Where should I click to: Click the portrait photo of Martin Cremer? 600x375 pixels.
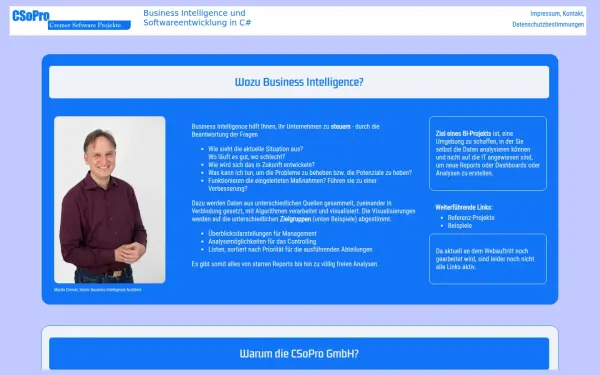(x=110, y=200)
